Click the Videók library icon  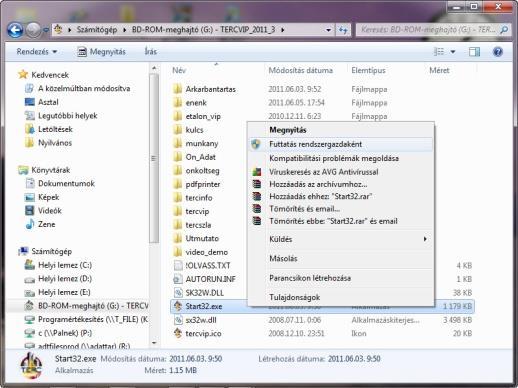[x=30, y=210]
